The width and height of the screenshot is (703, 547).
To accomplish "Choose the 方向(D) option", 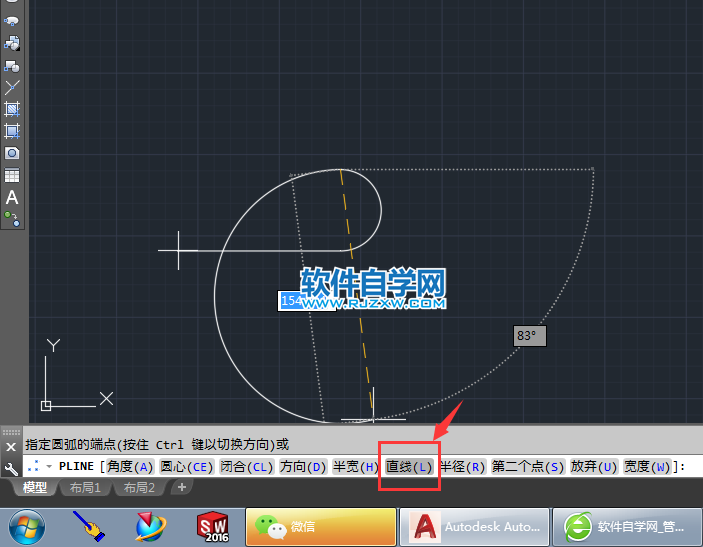I will tap(303, 467).
